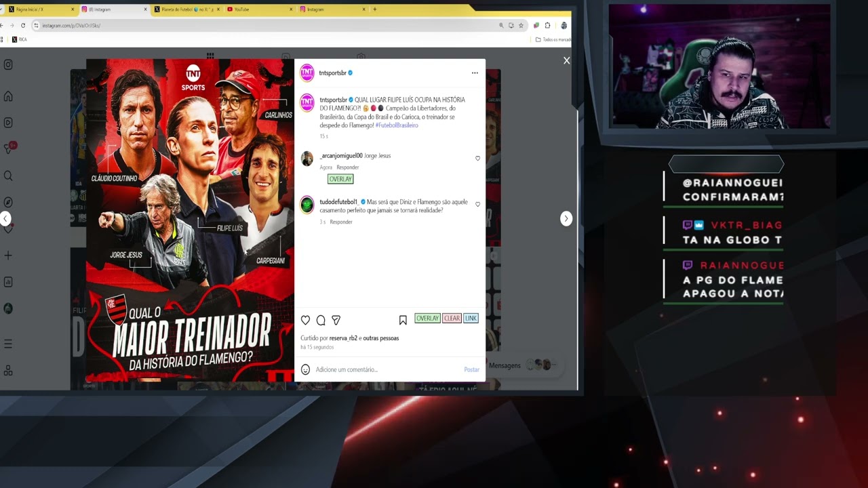Open the browser zoom magnifier icon
This screenshot has height=488, width=868.
coord(501,25)
